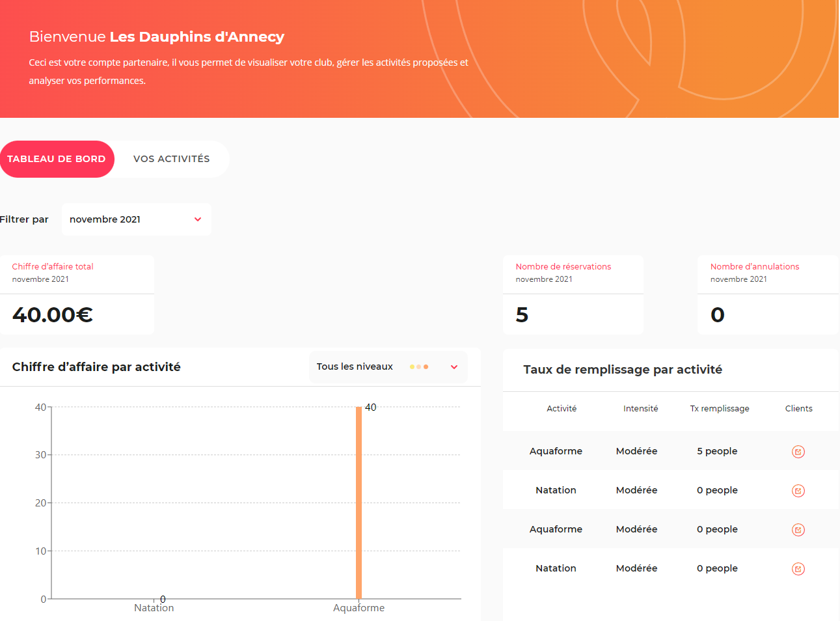This screenshot has width=840, height=621.
Task: Click Modérée intensity in the 5 people row
Action: tap(636, 451)
